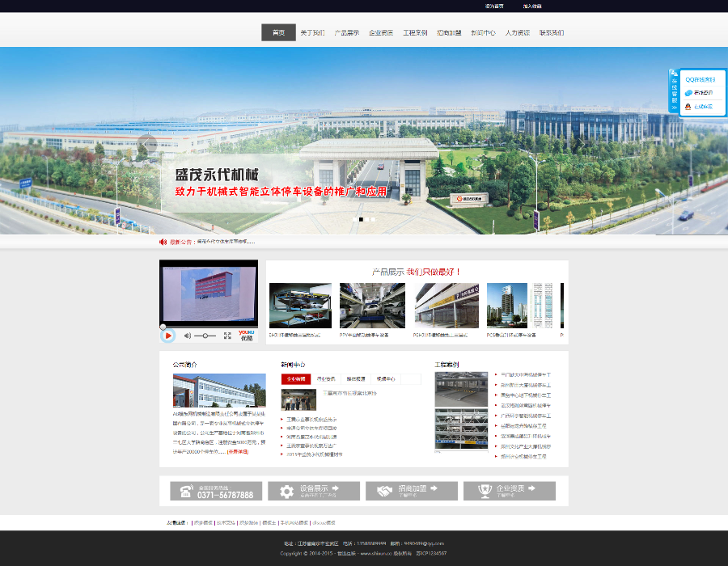This screenshot has height=566, width=728.
Task: Click the gear icon on 设备展示
Action: 286,492
